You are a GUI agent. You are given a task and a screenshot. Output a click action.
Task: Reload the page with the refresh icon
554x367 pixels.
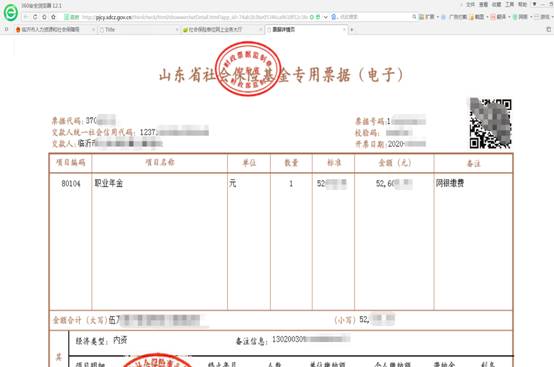(35, 17)
